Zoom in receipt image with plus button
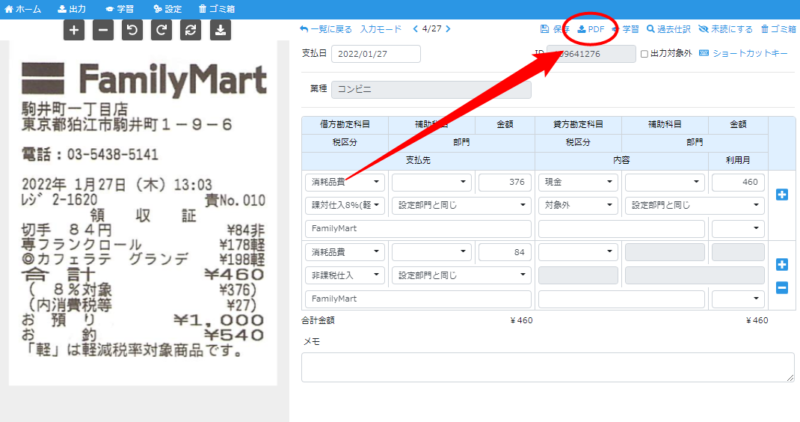Screen dimensions: 800x422 pos(74,30)
